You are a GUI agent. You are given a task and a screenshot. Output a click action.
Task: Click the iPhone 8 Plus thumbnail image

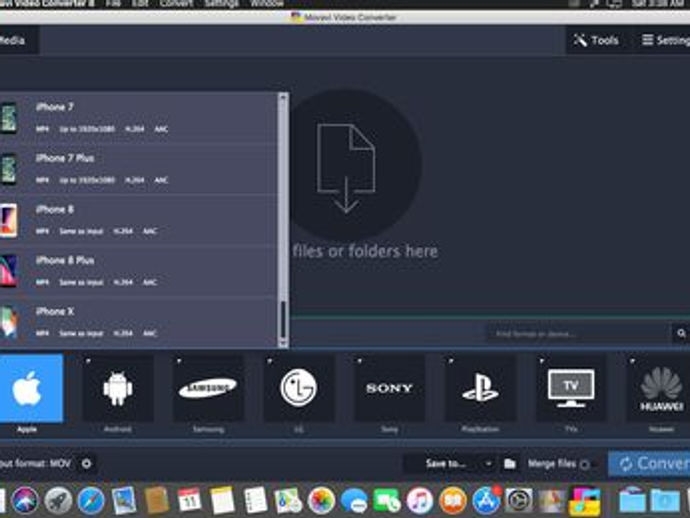coord(9,271)
